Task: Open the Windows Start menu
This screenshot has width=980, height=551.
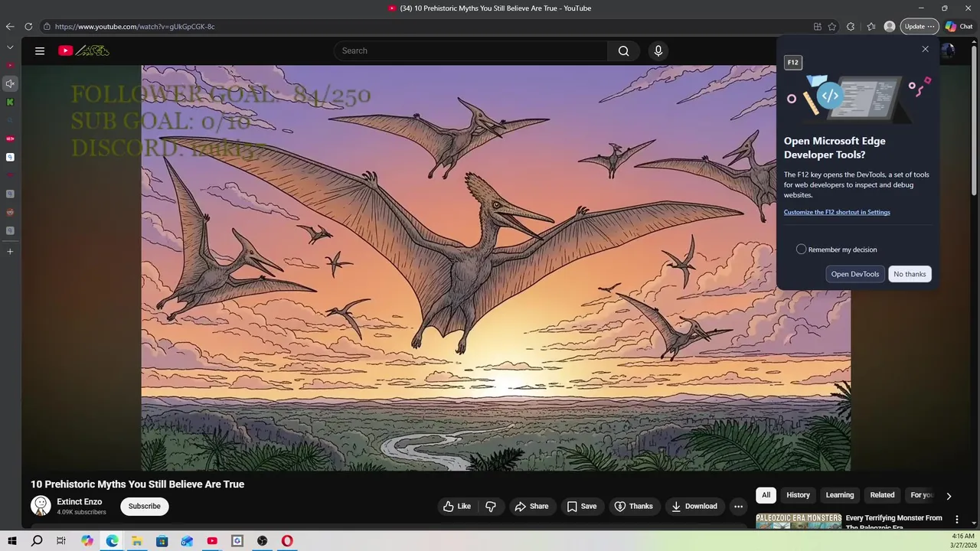Action: pos(12,541)
